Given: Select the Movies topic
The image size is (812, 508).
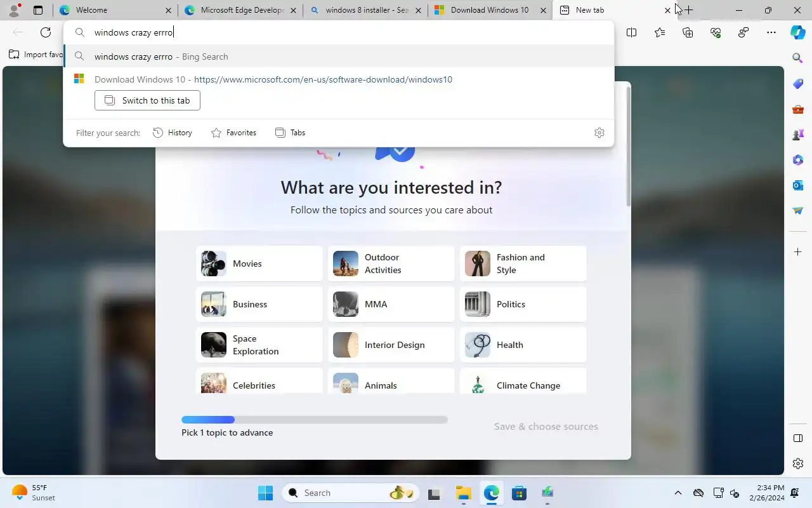Looking at the screenshot, I should [x=259, y=264].
